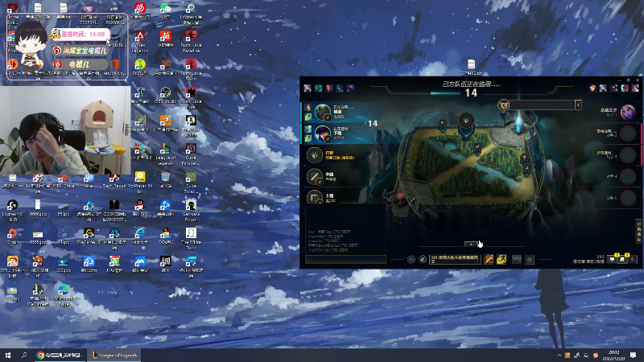Collapse the search bar chevron
This screenshot has width=644, height=362.
[x=578, y=105]
